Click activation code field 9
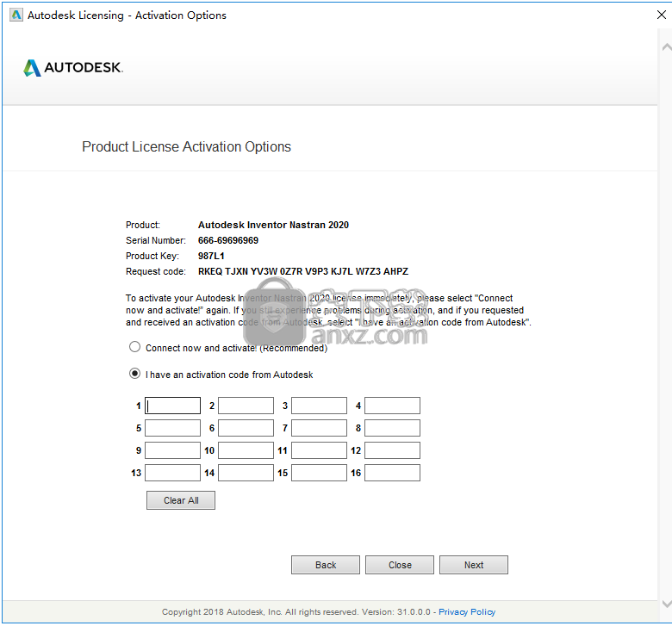This screenshot has height=626, width=672. (x=172, y=450)
